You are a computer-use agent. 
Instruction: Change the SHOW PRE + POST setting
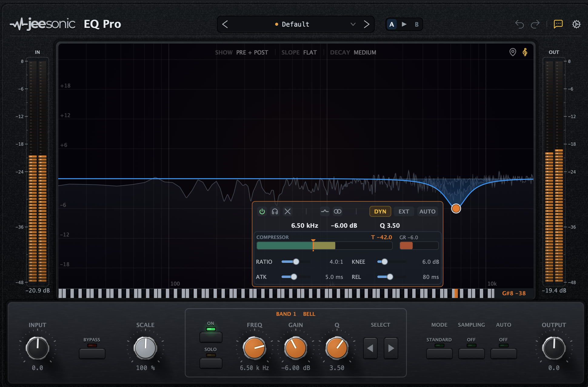tap(242, 52)
